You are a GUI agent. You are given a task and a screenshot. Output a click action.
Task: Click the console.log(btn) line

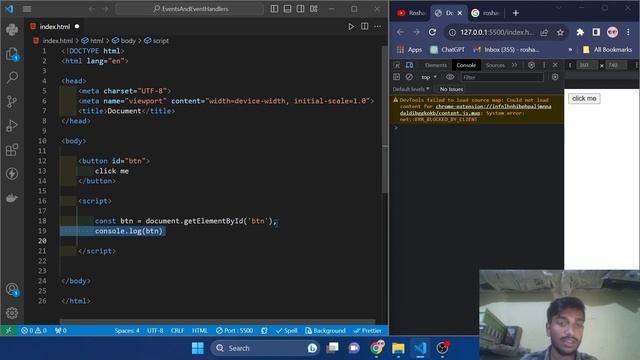pyautogui.click(x=129, y=231)
